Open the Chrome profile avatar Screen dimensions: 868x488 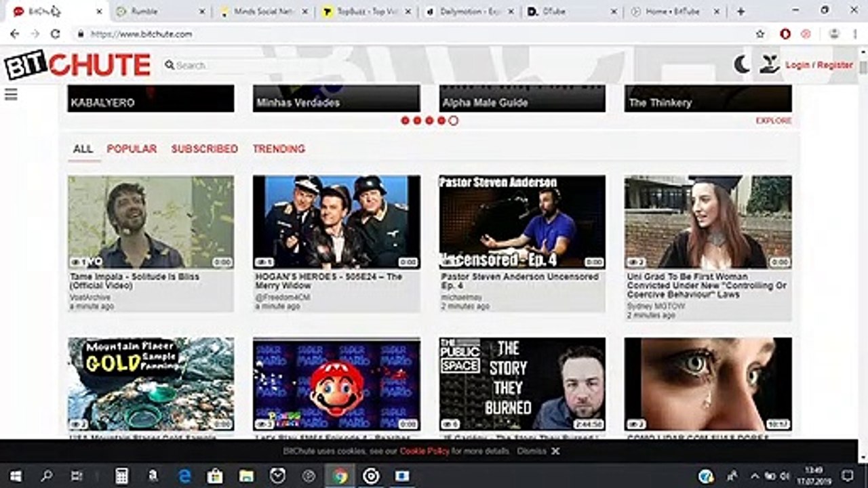click(834, 34)
